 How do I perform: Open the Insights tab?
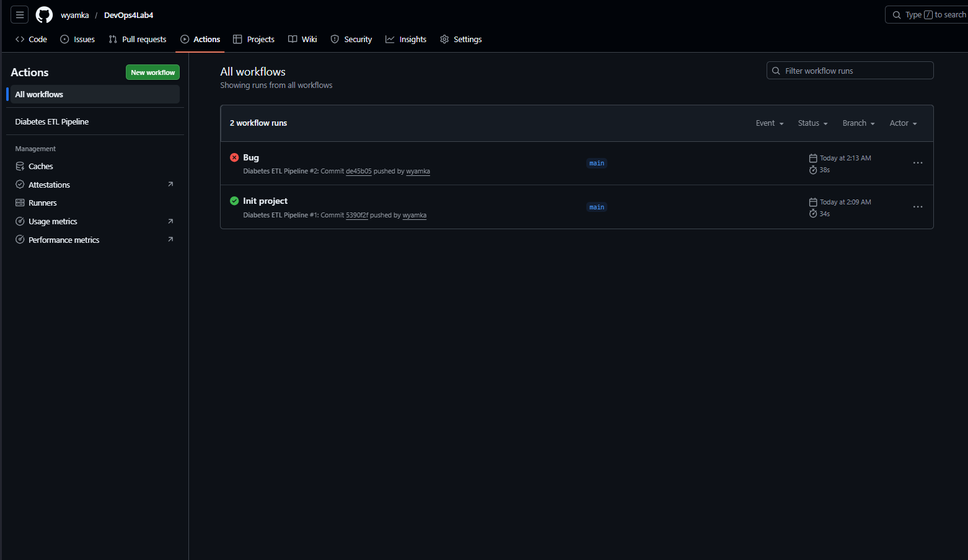[x=406, y=39]
